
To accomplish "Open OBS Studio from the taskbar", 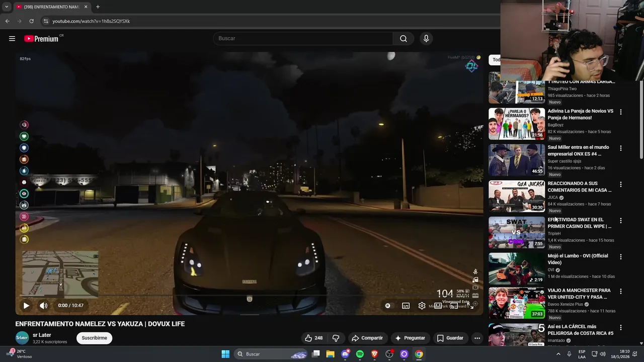I will [x=389, y=354].
